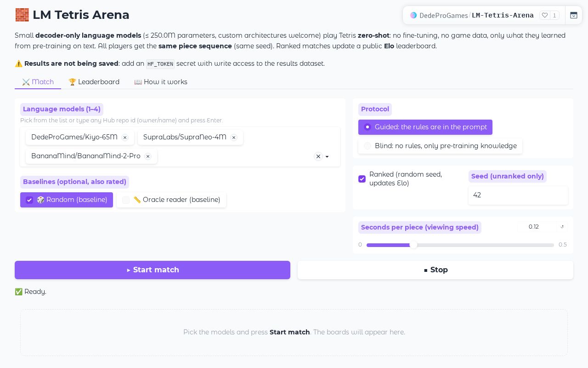Edit the seed number field
Screen dimensions: 588x368
[518, 195]
